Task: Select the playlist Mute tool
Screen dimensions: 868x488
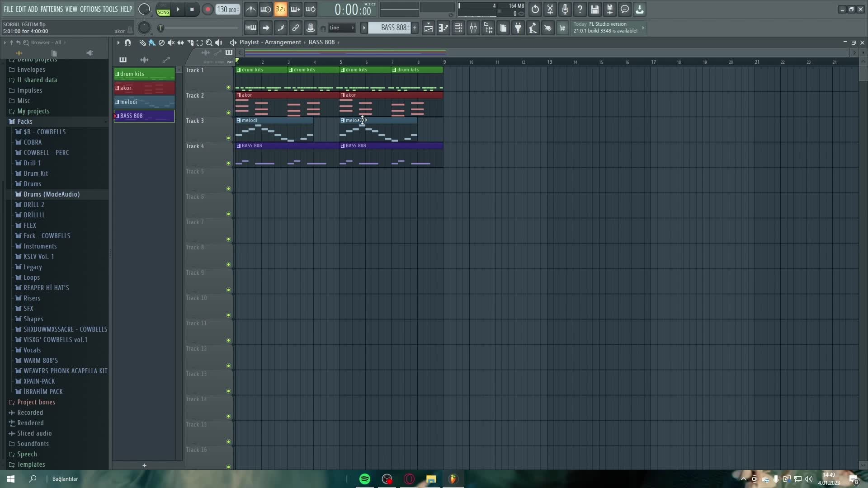Action: (x=171, y=42)
